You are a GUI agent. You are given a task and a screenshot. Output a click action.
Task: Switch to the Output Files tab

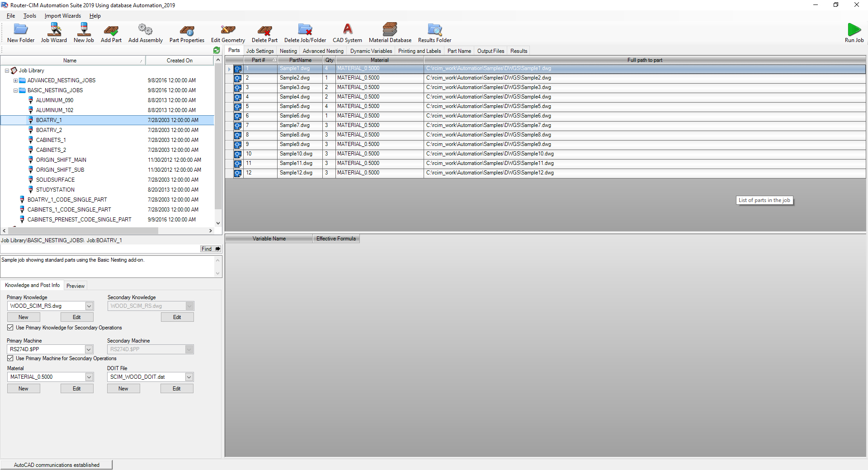coord(491,51)
